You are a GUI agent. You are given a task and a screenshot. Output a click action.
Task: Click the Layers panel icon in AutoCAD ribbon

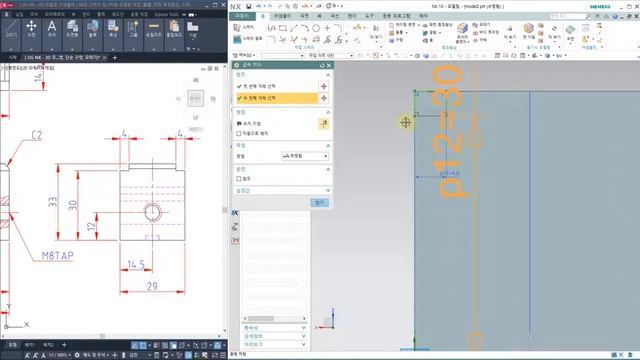pos(72,27)
